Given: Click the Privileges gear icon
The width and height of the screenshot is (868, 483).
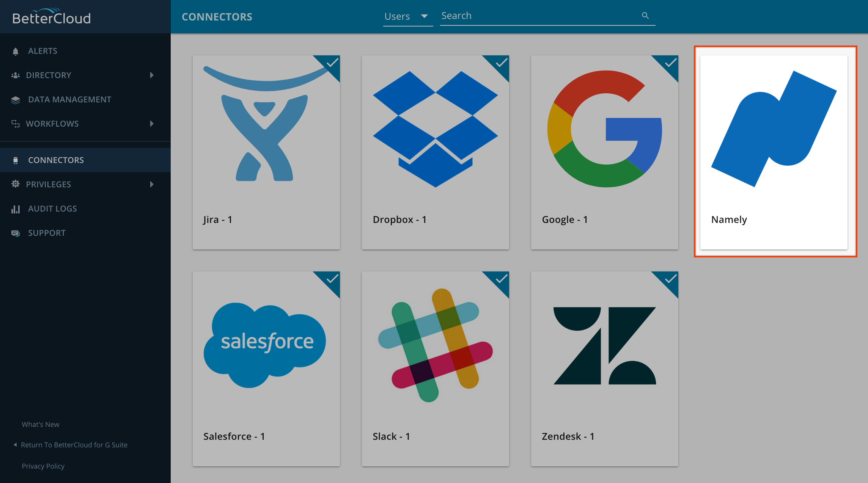Looking at the screenshot, I should coord(16,184).
